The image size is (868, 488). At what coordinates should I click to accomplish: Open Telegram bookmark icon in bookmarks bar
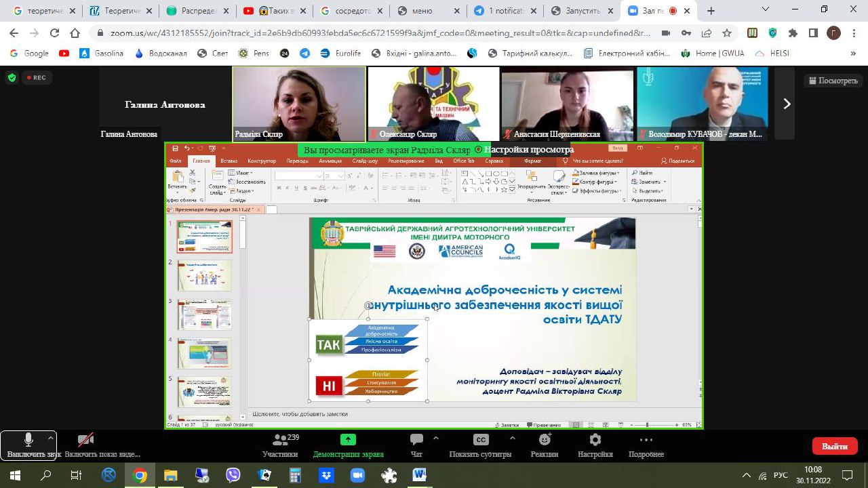point(304,54)
